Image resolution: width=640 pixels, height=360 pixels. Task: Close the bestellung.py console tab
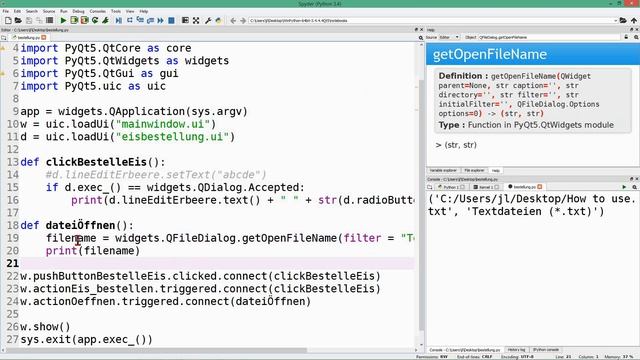(540, 187)
